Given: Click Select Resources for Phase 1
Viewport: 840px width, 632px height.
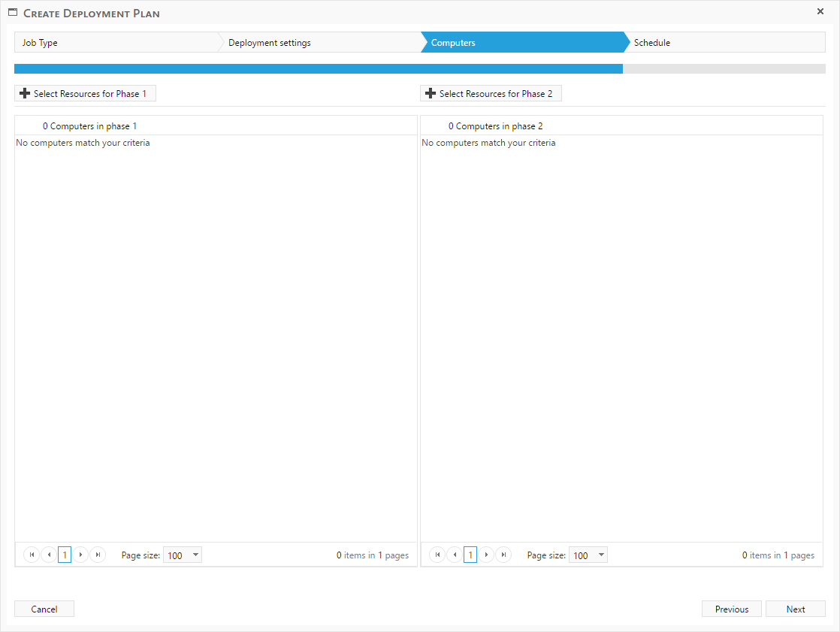Looking at the screenshot, I should pyautogui.click(x=85, y=94).
